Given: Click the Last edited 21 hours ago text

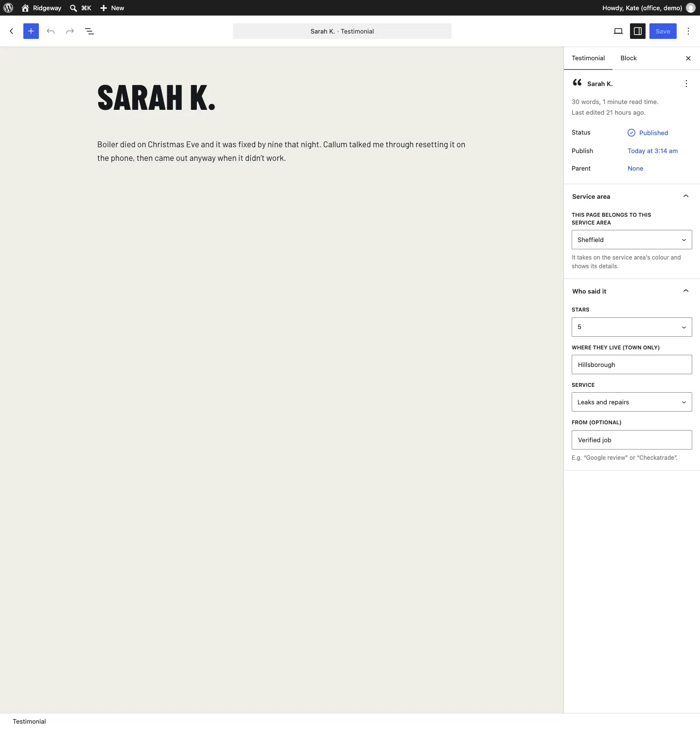Looking at the screenshot, I should tap(609, 112).
